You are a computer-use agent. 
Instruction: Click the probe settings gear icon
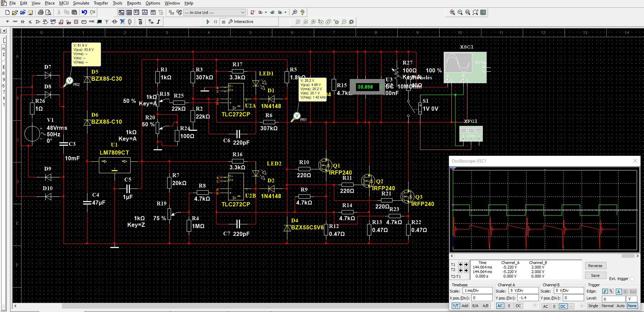351,22
